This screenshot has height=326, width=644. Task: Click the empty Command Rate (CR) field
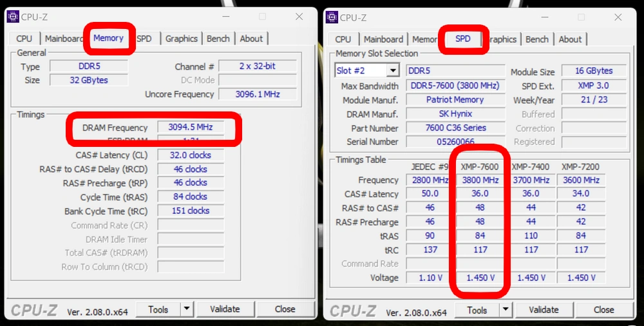(x=191, y=225)
